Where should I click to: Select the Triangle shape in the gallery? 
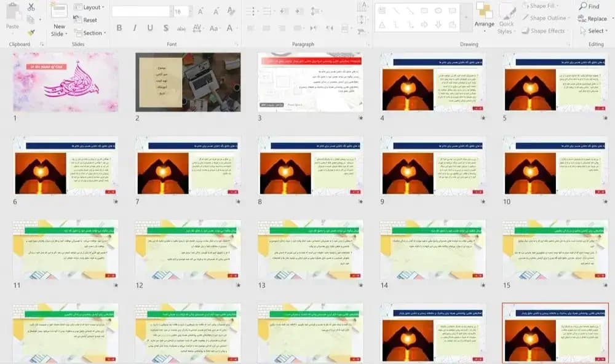[382, 25]
